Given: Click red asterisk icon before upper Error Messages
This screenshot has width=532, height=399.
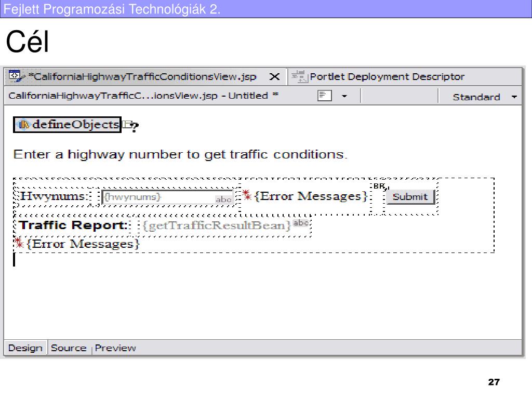Looking at the screenshot, I should [247, 195].
